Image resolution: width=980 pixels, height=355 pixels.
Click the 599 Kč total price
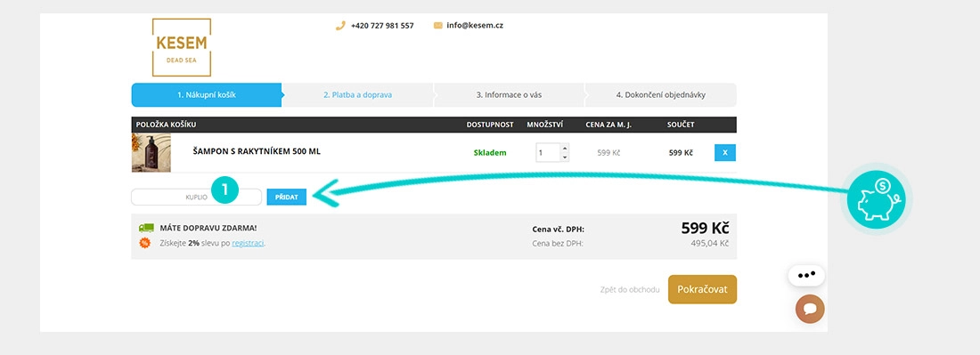705,229
